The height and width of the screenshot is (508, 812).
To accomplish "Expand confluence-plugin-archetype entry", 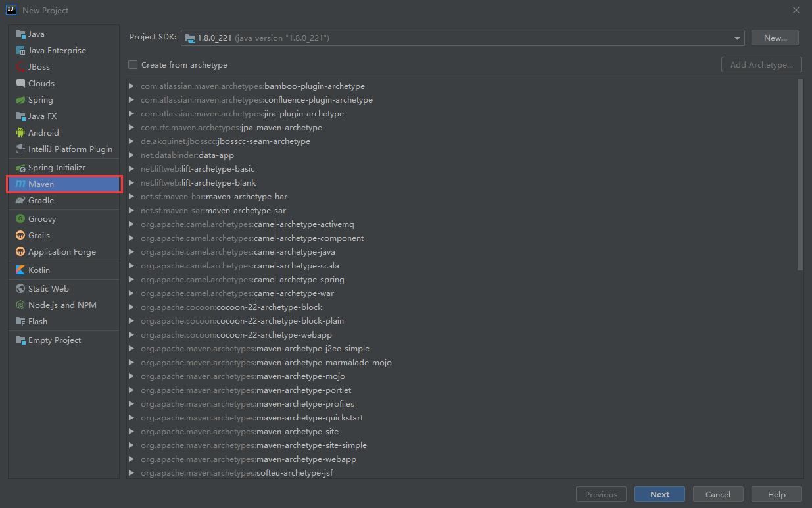I will click(132, 100).
